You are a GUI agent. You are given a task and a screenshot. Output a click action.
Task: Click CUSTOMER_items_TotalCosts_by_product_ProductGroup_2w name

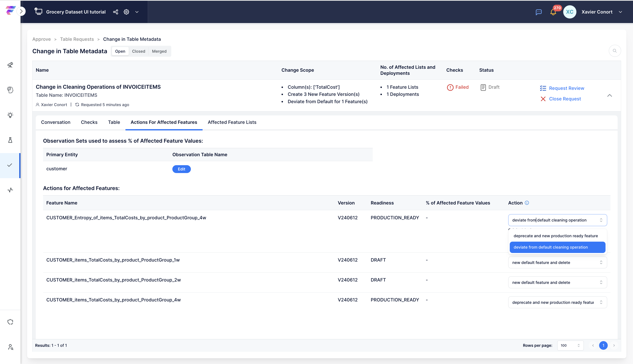(113, 280)
